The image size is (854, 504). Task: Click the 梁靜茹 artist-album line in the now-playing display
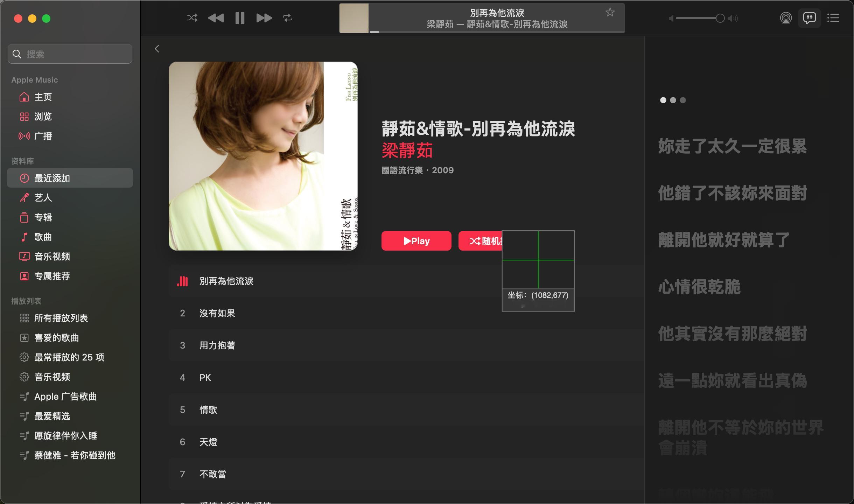click(x=497, y=24)
